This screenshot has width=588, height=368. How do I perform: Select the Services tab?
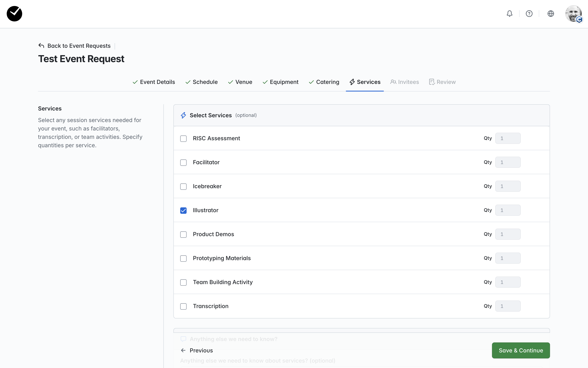coord(365,82)
